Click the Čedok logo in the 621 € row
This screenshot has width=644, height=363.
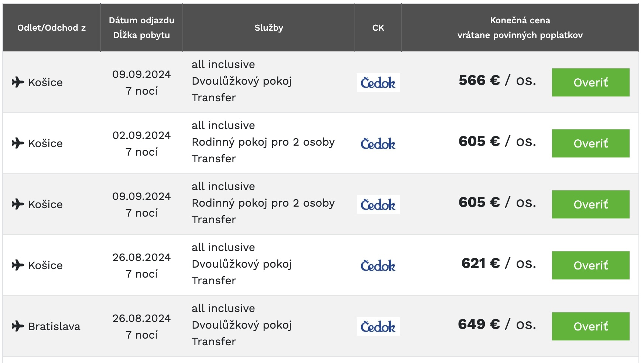[378, 265]
